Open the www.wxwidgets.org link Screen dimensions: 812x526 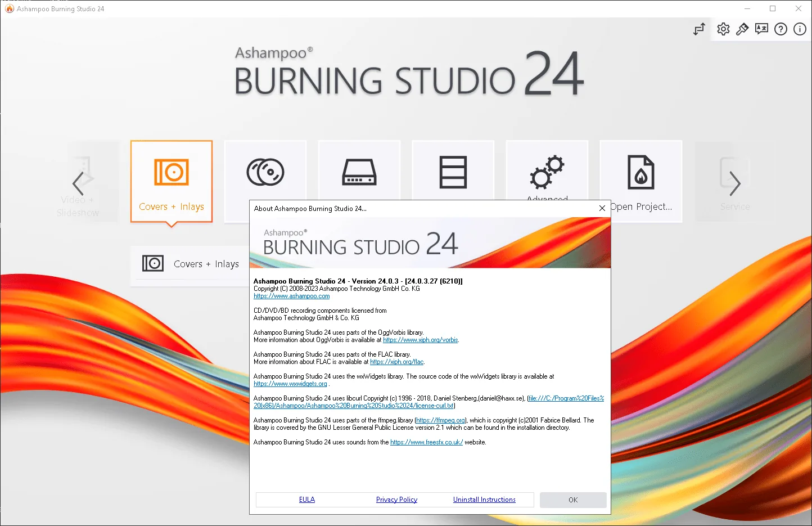[290, 384]
